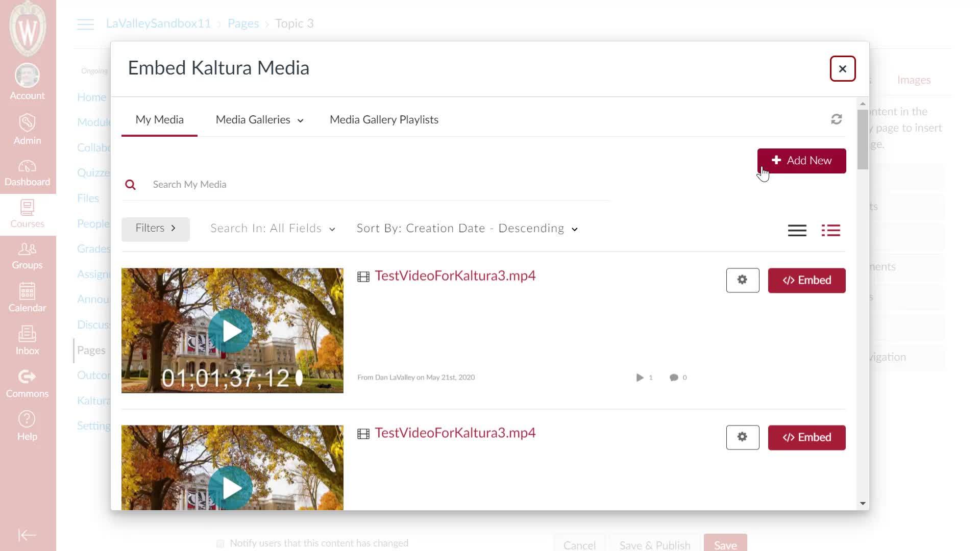Image resolution: width=980 pixels, height=551 pixels.
Task: Click the refresh icon in the media dialog
Action: click(x=836, y=119)
